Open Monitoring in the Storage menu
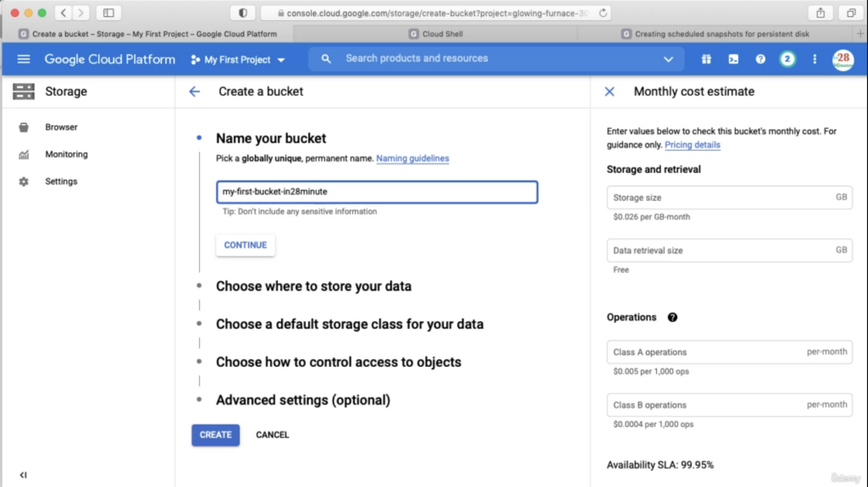Image resolution: width=868 pixels, height=487 pixels. pos(66,154)
